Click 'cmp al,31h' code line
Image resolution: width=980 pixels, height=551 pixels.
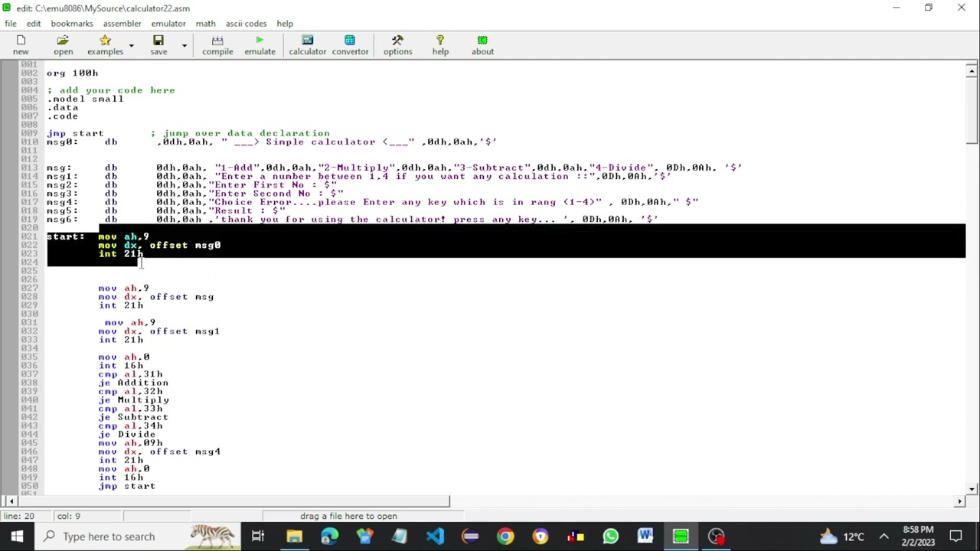(x=130, y=374)
